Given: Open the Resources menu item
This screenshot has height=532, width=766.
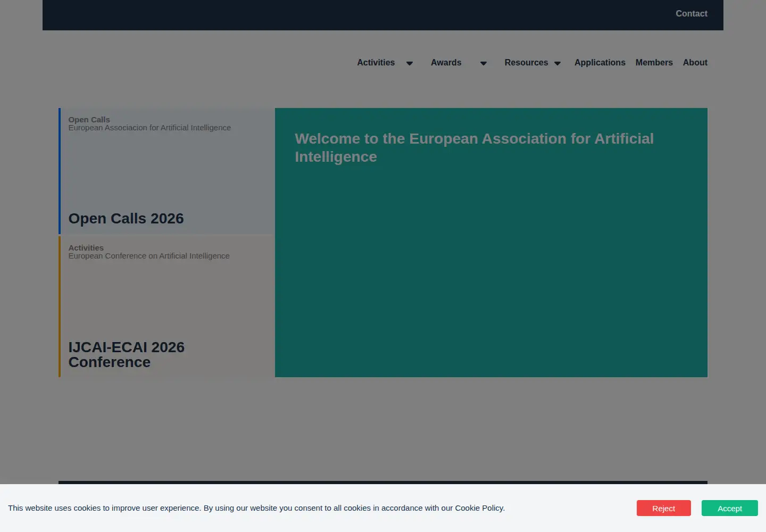Looking at the screenshot, I should (526, 63).
